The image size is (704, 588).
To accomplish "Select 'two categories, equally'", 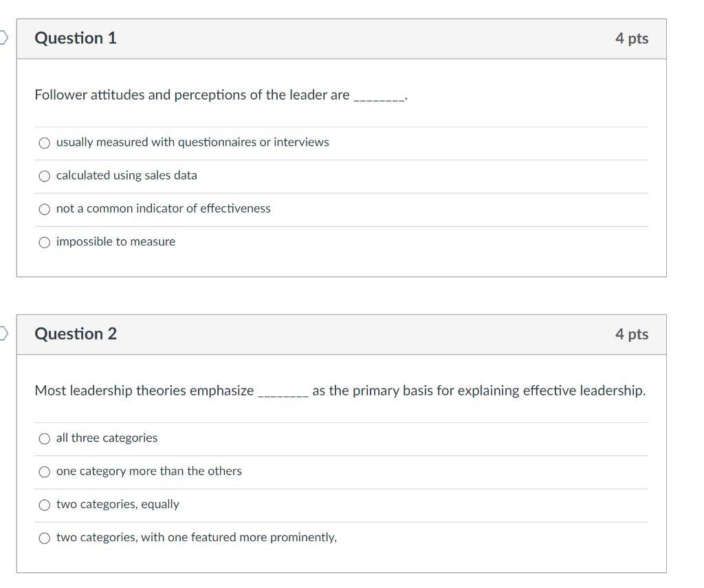I will click(44, 505).
